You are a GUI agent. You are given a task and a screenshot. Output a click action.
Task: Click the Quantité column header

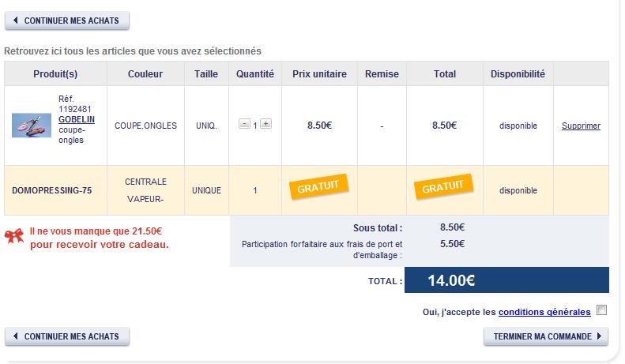click(255, 74)
